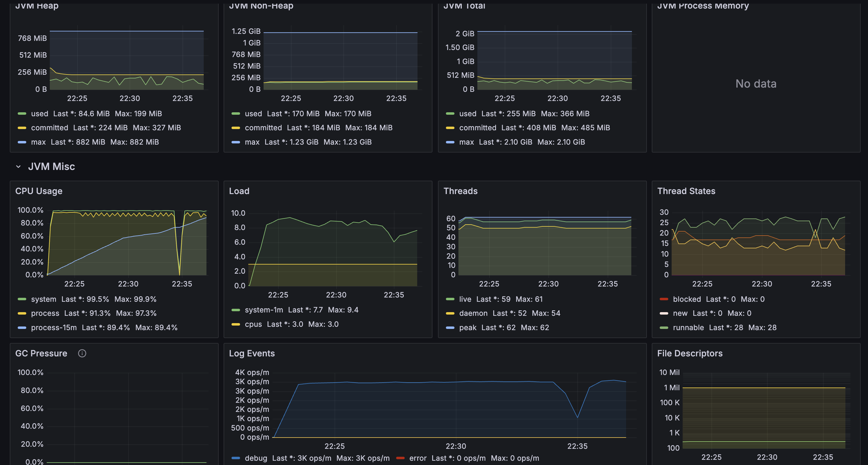
Task: Click the Log Events panel title
Action: click(252, 353)
